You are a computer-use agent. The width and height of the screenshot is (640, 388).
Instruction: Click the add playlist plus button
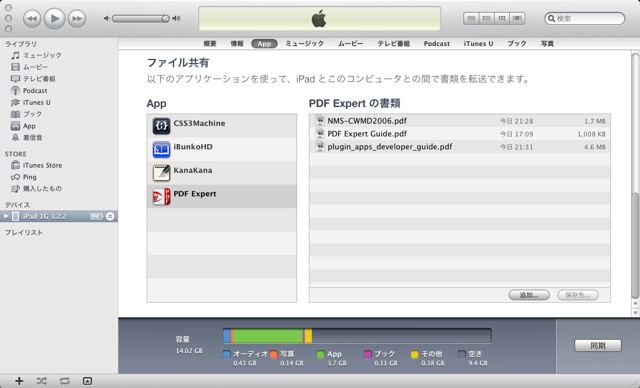pos(19,381)
